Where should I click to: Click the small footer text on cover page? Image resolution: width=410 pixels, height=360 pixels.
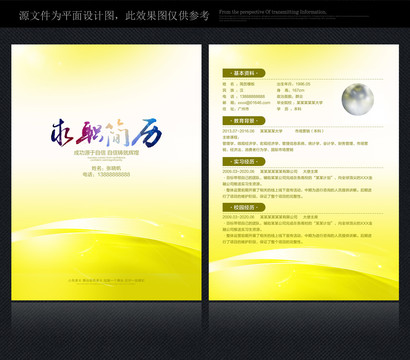coord(106,281)
